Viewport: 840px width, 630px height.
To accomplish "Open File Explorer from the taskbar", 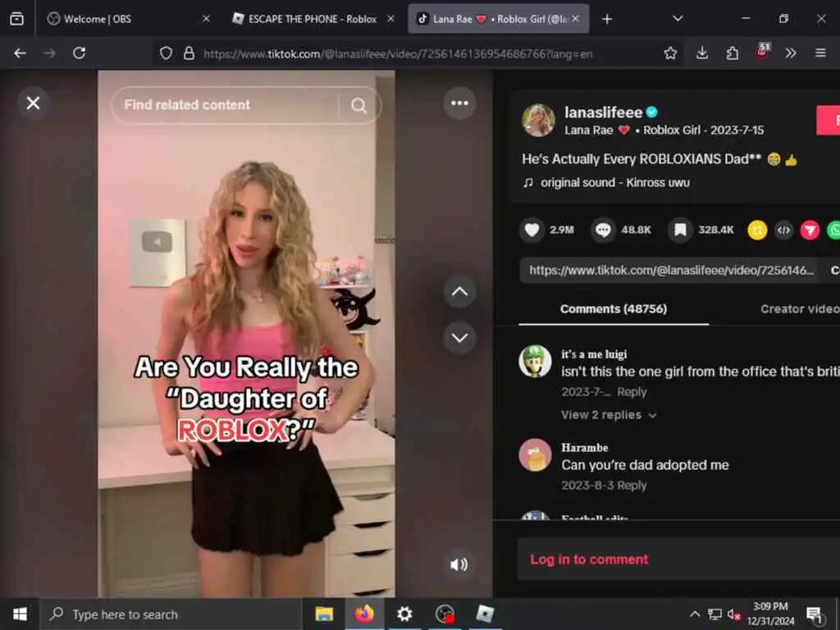I will pos(324,614).
